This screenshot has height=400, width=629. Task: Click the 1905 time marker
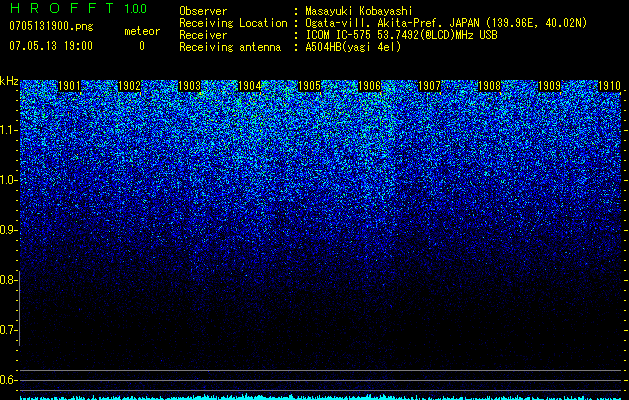coord(310,86)
